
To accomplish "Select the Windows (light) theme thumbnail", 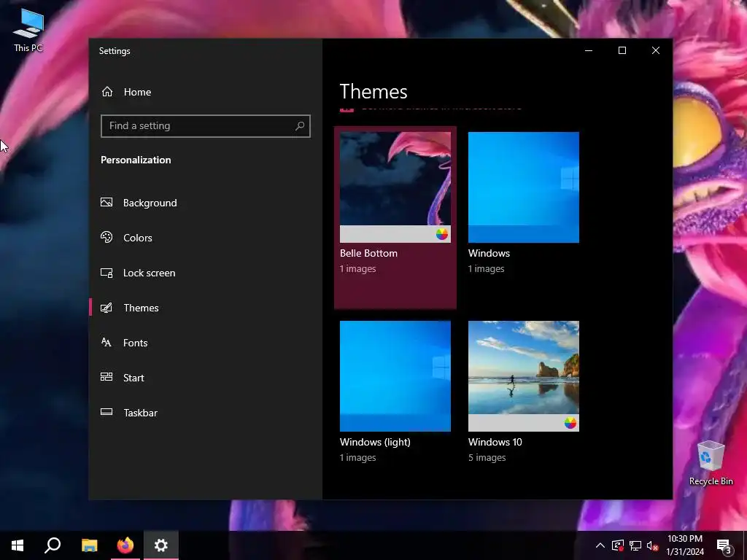I will (395, 376).
